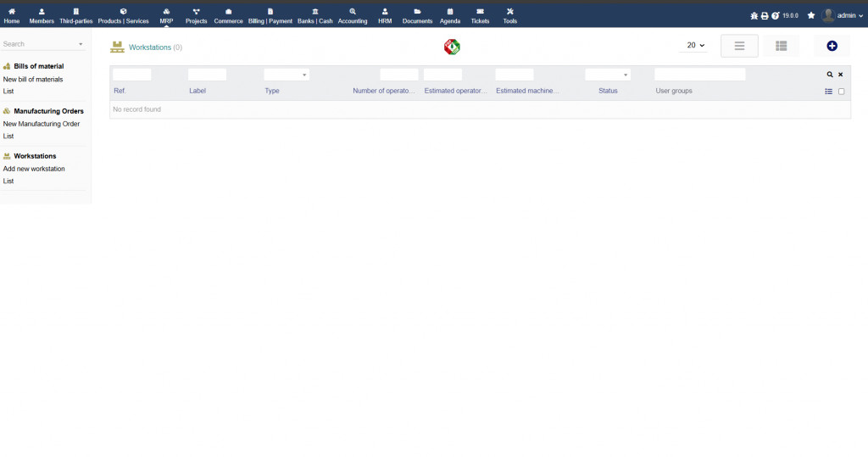868x457 pixels.
Task: Open the Status filter dropdown
Action: 608,75
